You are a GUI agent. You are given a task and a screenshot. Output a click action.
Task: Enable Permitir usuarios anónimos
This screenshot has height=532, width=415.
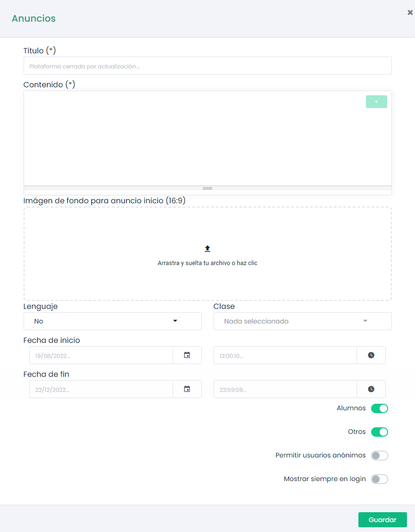[x=379, y=456]
